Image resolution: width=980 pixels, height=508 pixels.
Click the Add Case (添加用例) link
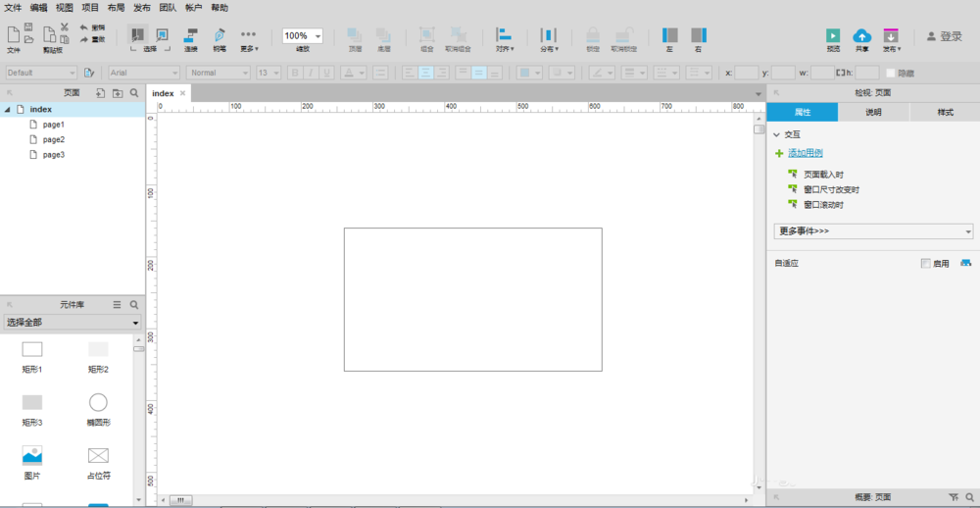point(805,153)
